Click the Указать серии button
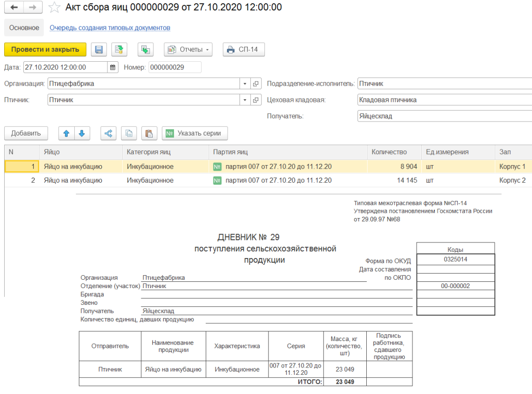532x394 pixels. point(194,133)
